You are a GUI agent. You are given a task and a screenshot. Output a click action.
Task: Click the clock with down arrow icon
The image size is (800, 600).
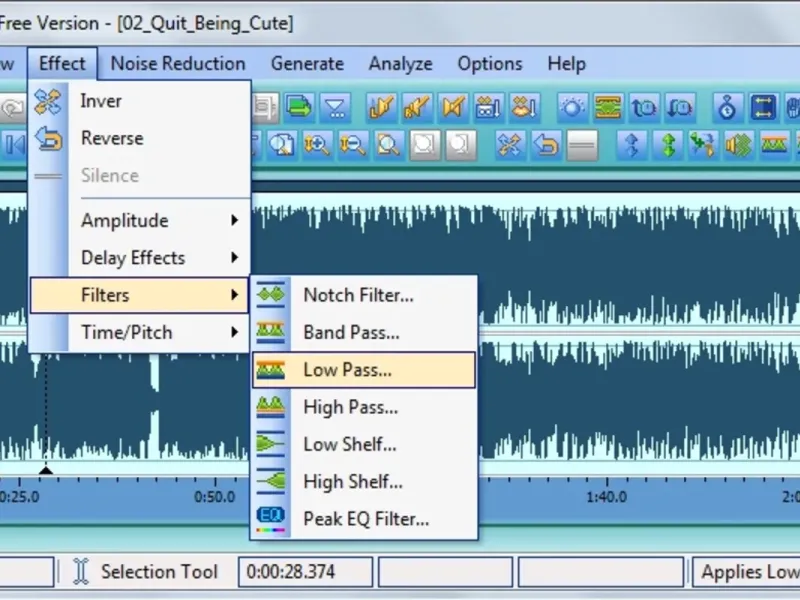click(x=680, y=108)
